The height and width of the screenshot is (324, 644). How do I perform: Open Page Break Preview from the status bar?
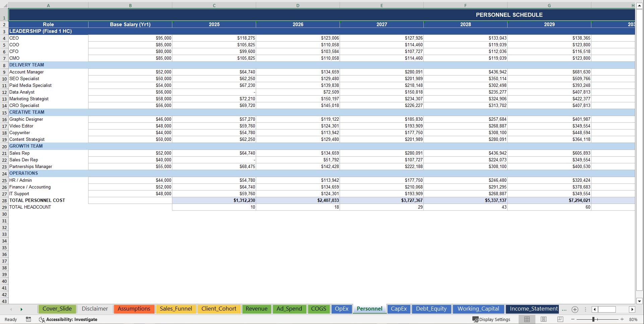[560, 319]
